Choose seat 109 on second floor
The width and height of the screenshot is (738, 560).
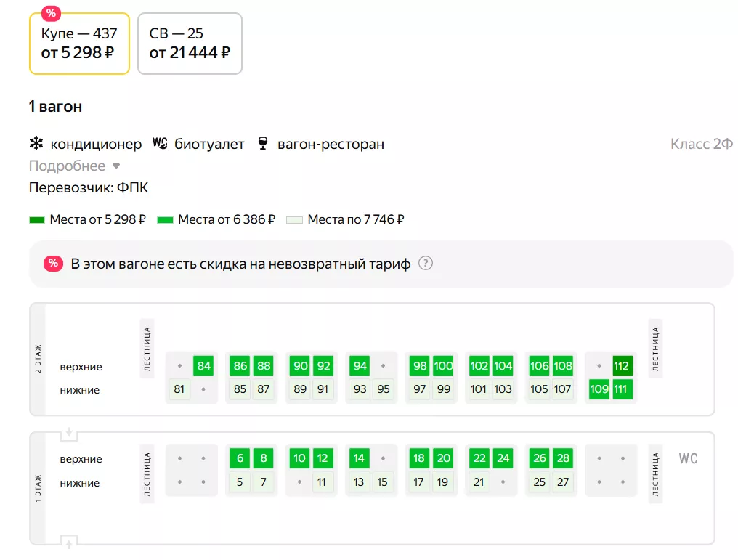599,389
